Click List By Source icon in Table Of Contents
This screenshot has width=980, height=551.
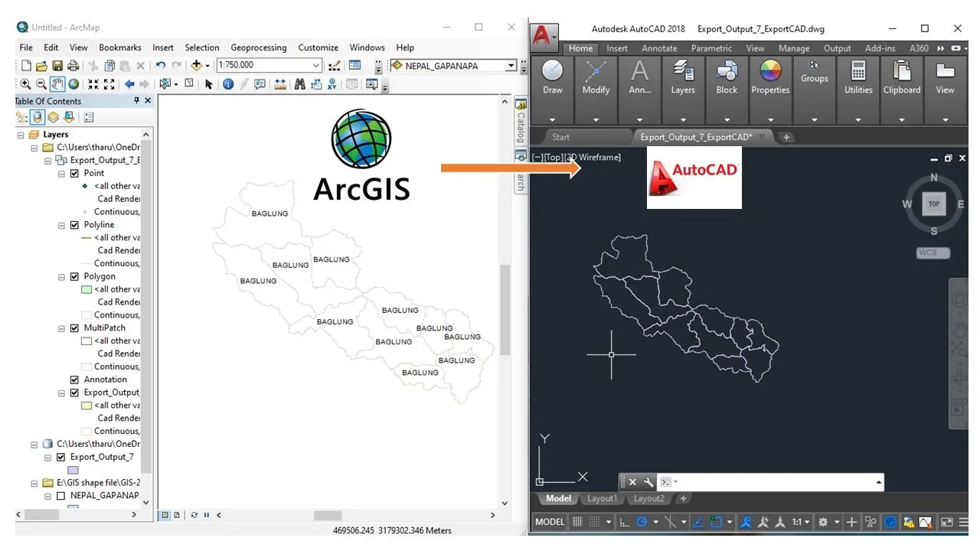pos(37,117)
